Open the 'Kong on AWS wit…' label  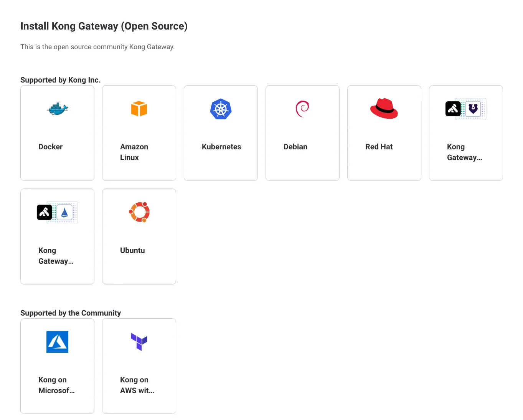[x=137, y=385]
